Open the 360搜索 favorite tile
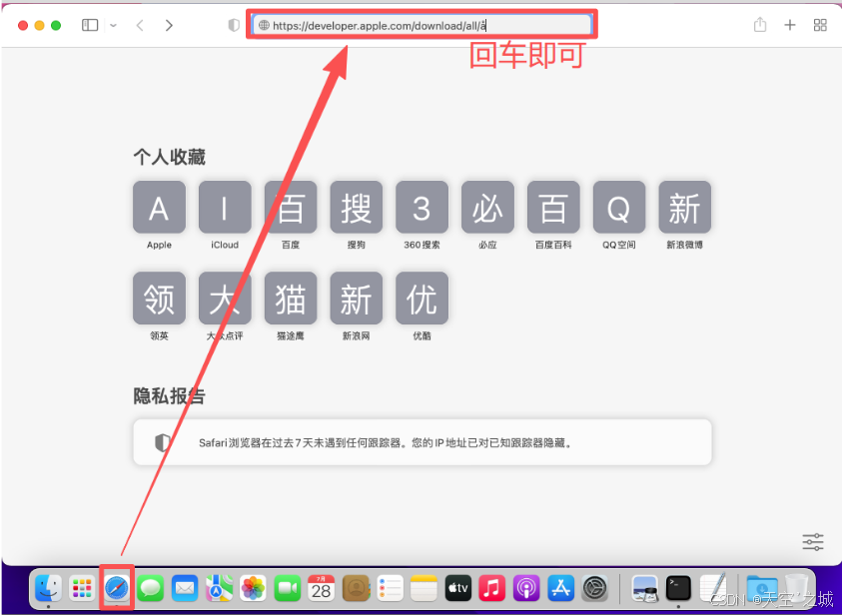The image size is (843, 616). [x=422, y=207]
